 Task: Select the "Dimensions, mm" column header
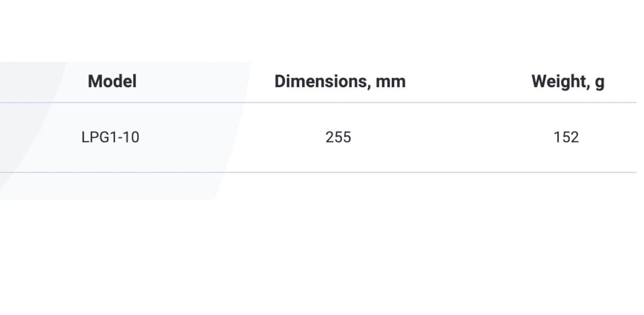[340, 82]
